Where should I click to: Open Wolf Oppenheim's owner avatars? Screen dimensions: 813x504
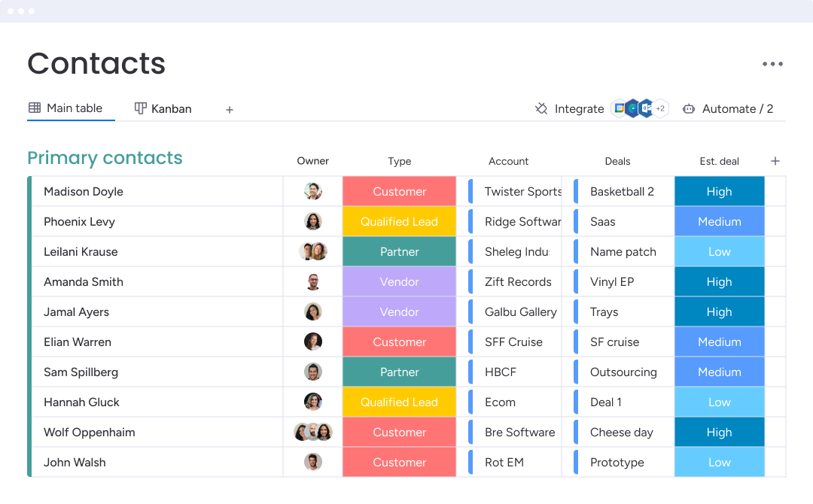coord(312,432)
